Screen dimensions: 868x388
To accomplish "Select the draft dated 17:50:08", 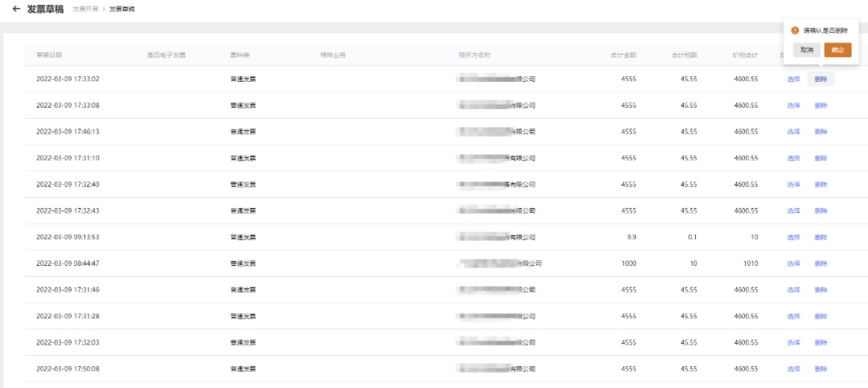I will point(793,369).
